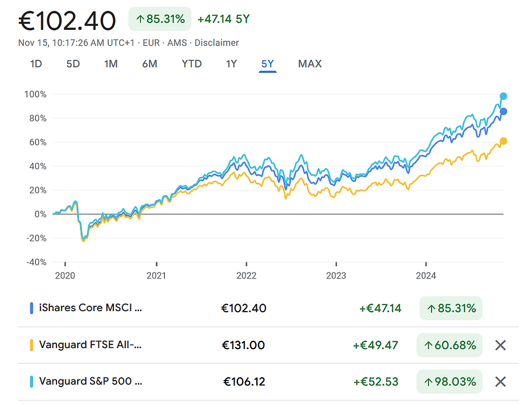Click the yellow endpoint dot on chart
The image size is (532, 405).
[x=504, y=141]
